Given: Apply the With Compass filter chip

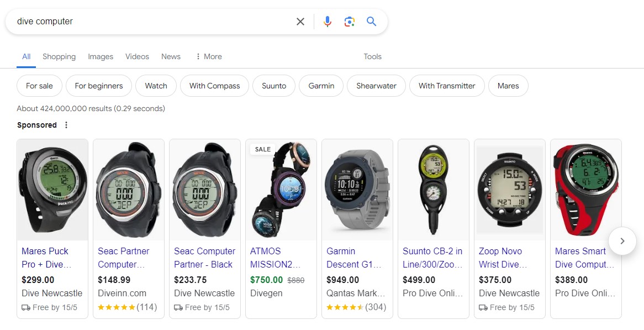Looking at the screenshot, I should click(214, 86).
